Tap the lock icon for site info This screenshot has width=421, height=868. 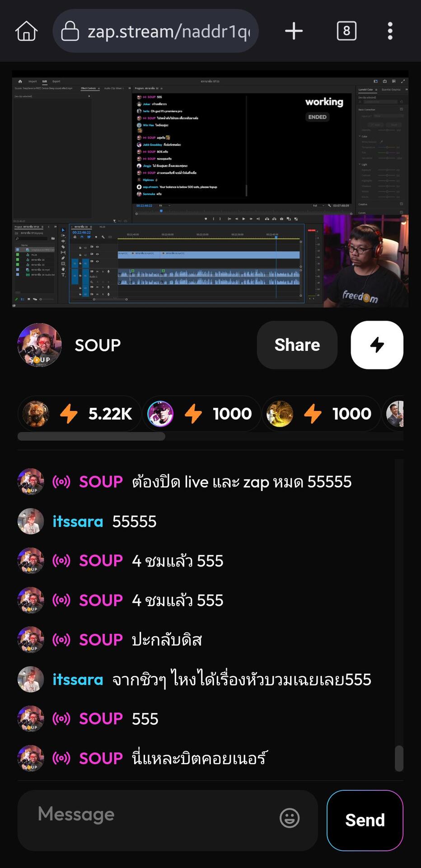pyautogui.click(x=70, y=31)
